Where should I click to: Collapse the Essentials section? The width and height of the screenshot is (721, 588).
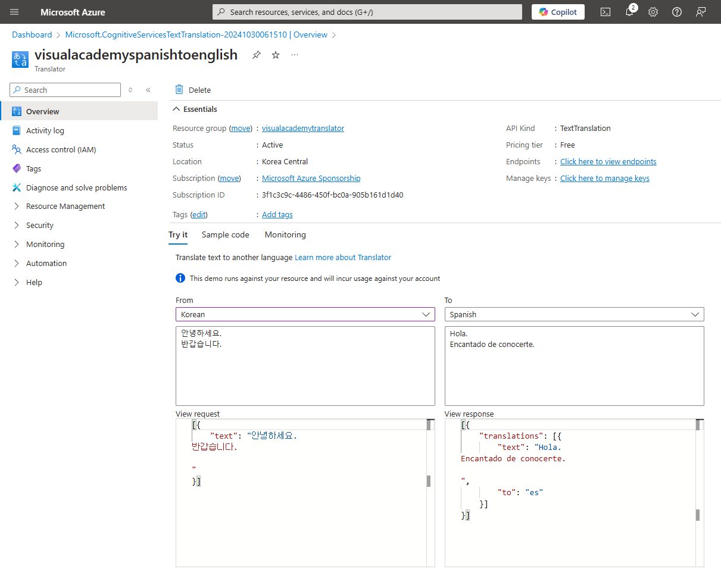pos(176,110)
